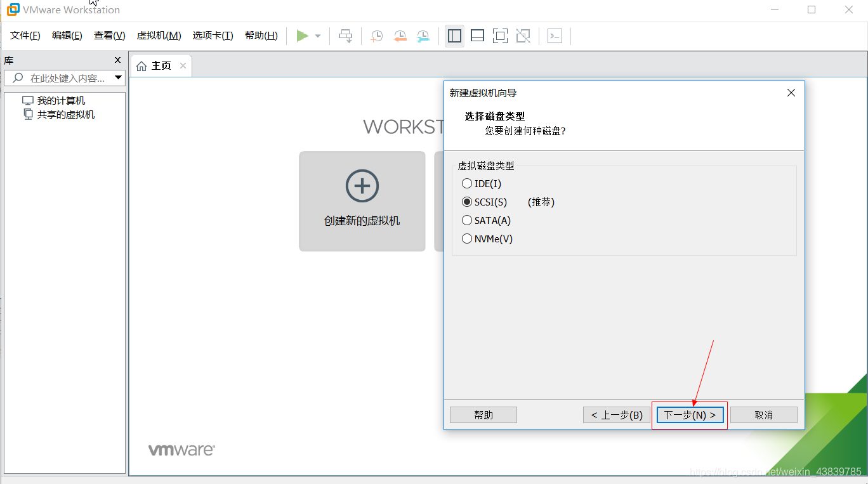Click the 选择磁盘类型 heading text

(495, 116)
